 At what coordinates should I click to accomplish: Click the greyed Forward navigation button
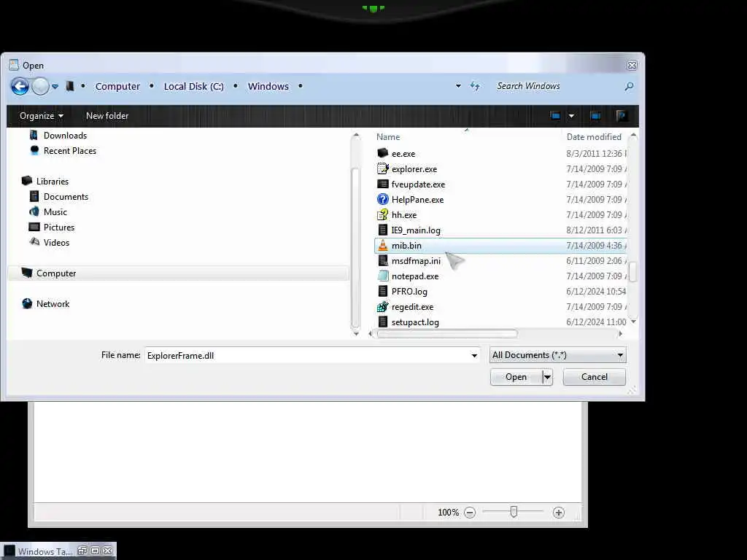coord(41,87)
